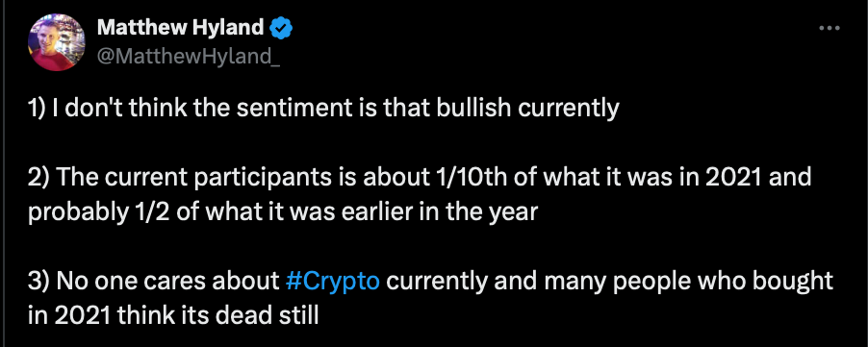This screenshot has width=868, height=347.
Task: Visit the @MatthewHyland_ handle
Action: tap(189, 56)
